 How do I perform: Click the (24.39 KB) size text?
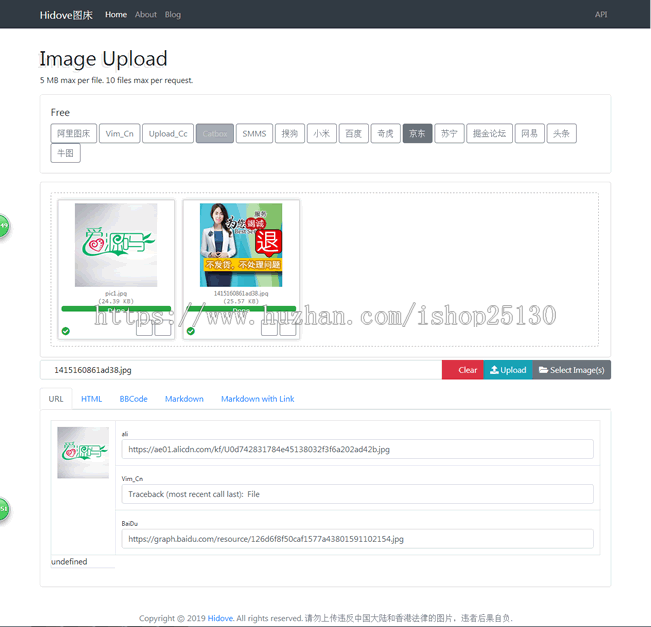click(x=116, y=301)
